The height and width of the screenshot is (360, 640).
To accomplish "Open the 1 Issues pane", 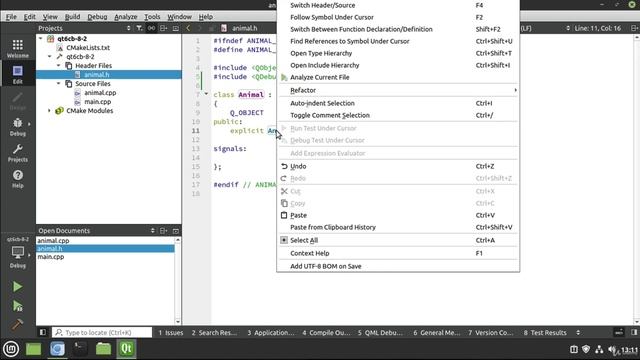I will pos(171,332).
